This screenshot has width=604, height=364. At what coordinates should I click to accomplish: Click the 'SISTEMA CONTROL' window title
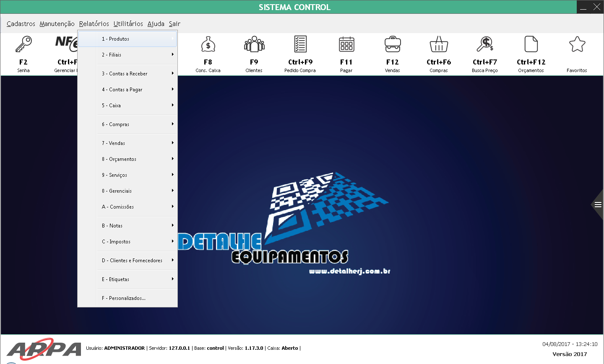click(x=294, y=7)
